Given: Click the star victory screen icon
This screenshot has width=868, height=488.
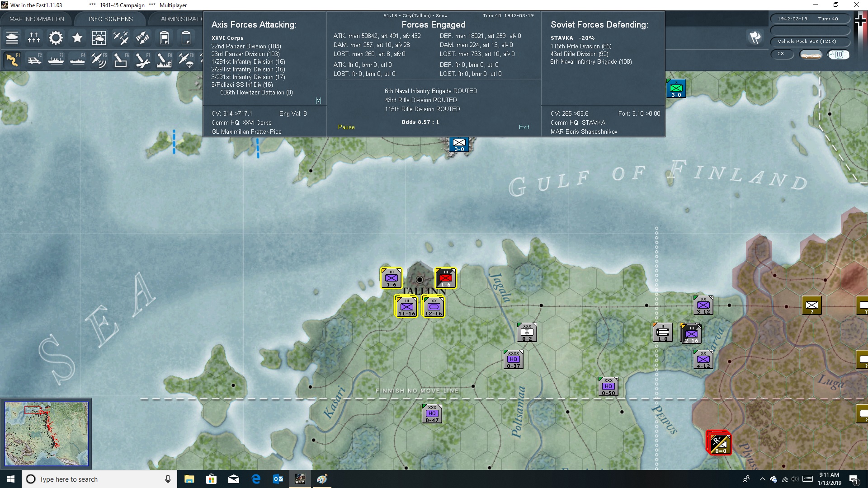Looking at the screenshot, I should [77, 38].
